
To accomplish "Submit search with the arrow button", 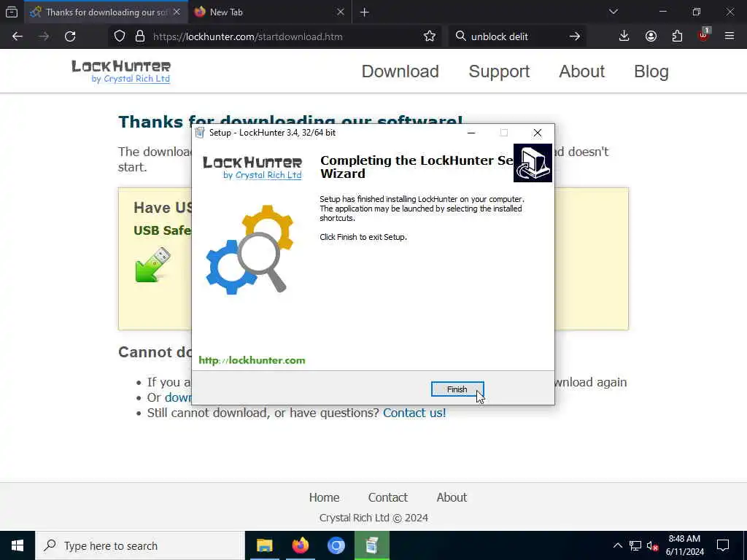I will point(575,36).
